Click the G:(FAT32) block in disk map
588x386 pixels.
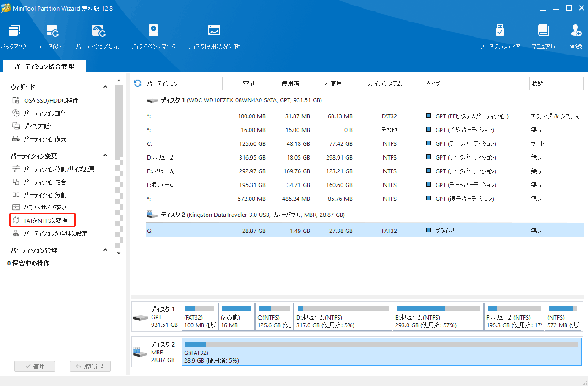coord(381,352)
